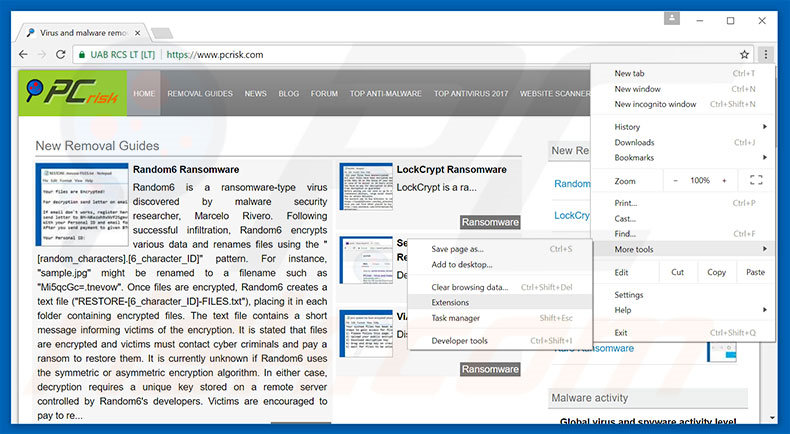Open Settings from Chrome menu
The width and height of the screenshot is (790, 434).
[683, 295]
